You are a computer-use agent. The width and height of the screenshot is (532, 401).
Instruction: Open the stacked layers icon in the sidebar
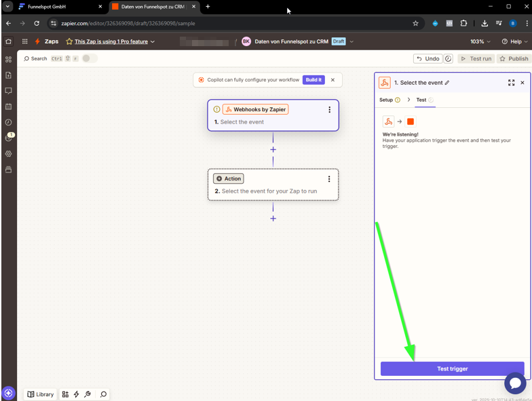click(8, 170)
